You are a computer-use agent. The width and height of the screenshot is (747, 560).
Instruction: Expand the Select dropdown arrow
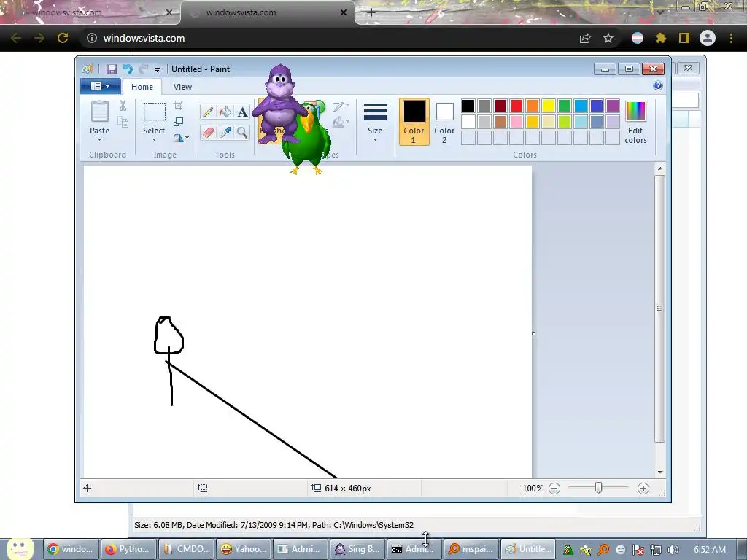click(154, 139)
